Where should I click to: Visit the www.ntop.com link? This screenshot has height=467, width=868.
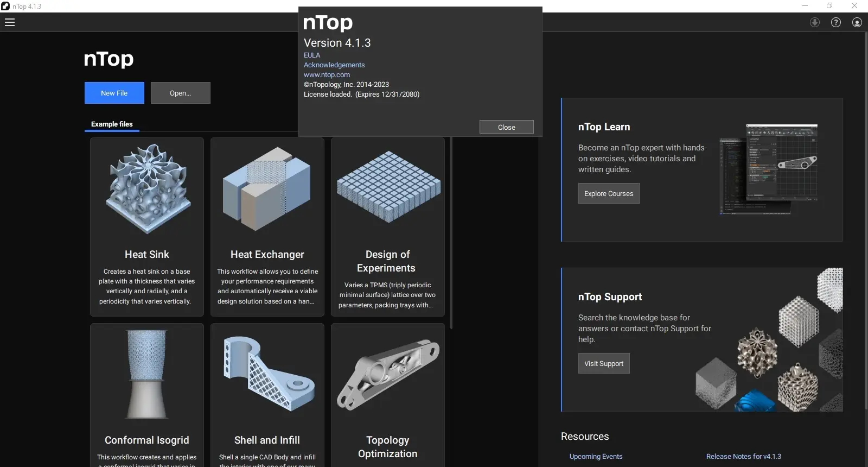click(327, 75)
